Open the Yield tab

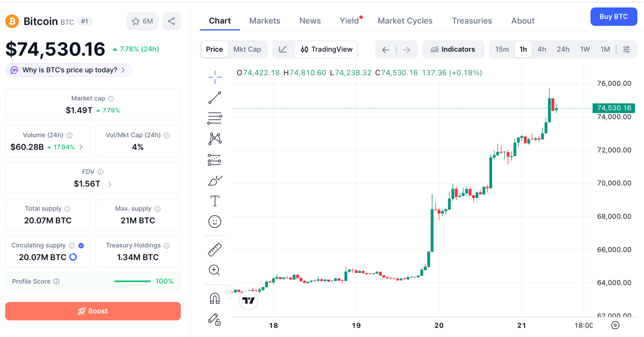[x=349, y=21]
